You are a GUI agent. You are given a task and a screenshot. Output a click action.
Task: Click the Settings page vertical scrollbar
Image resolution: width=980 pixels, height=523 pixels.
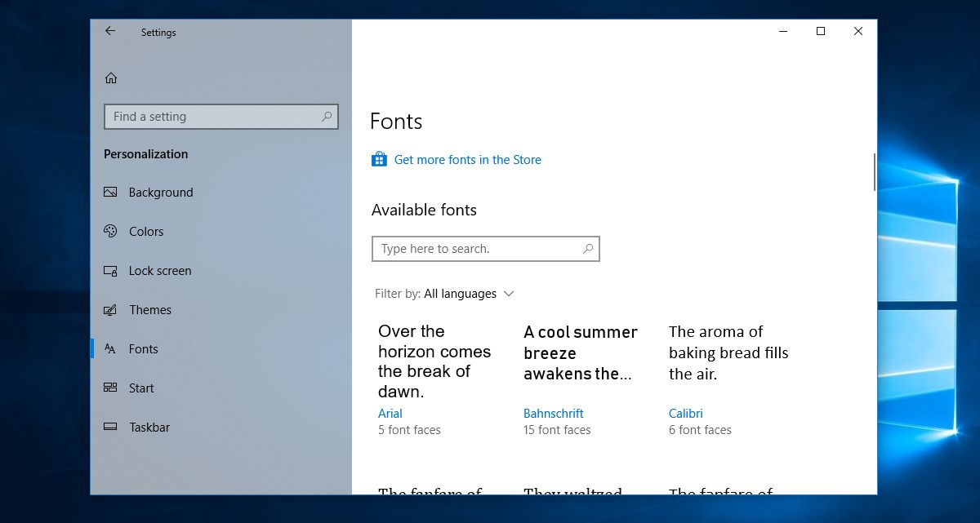pyautogui.click(x=874, y=172)
